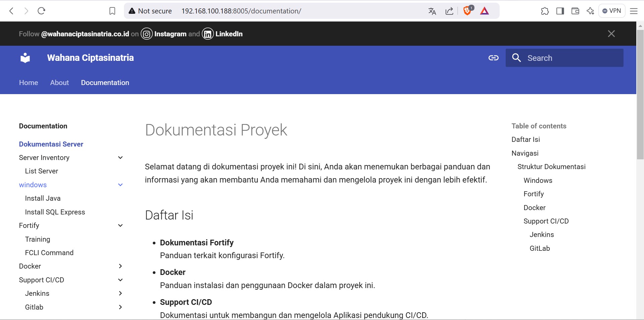
Task: Open the browser extensions puzzle icon
Action: click(x=545, y=11)
